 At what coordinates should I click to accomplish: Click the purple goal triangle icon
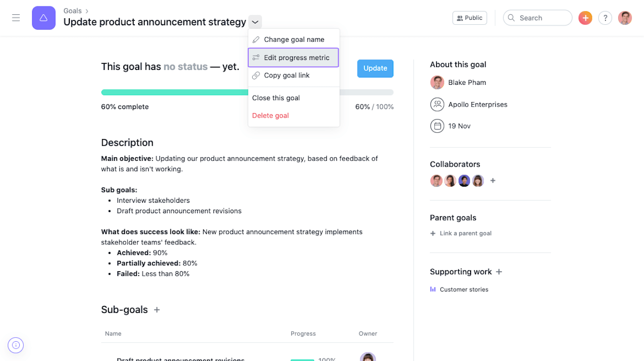pos(44,18)
